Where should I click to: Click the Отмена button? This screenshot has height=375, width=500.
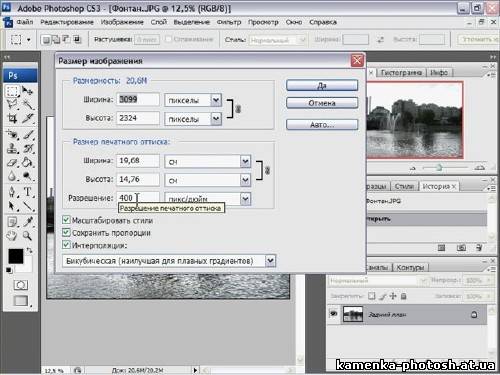point(322,103)
